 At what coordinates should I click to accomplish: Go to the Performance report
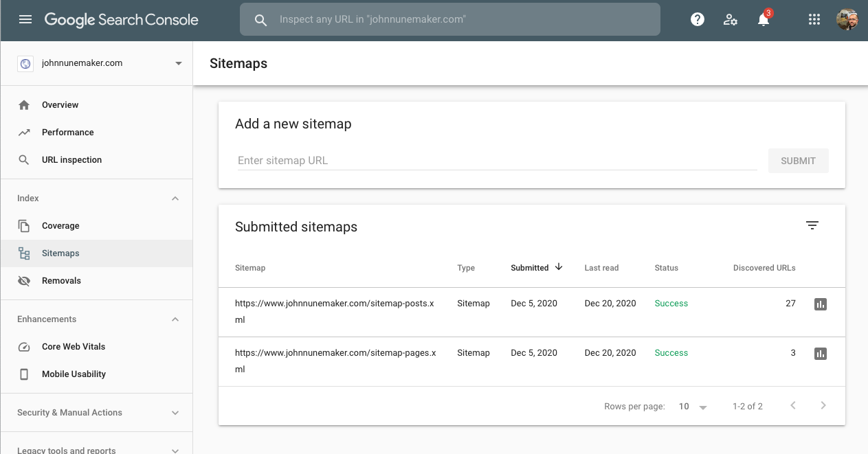coord(67,133)
